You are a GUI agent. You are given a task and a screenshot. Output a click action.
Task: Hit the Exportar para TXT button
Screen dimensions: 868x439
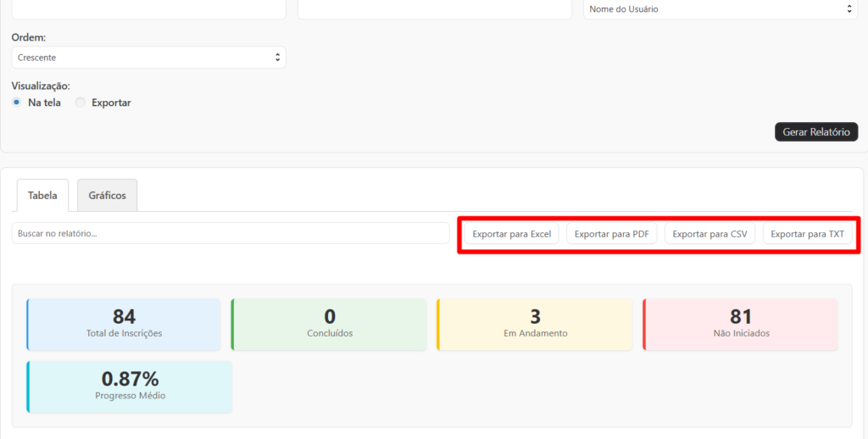coord(807,234)
